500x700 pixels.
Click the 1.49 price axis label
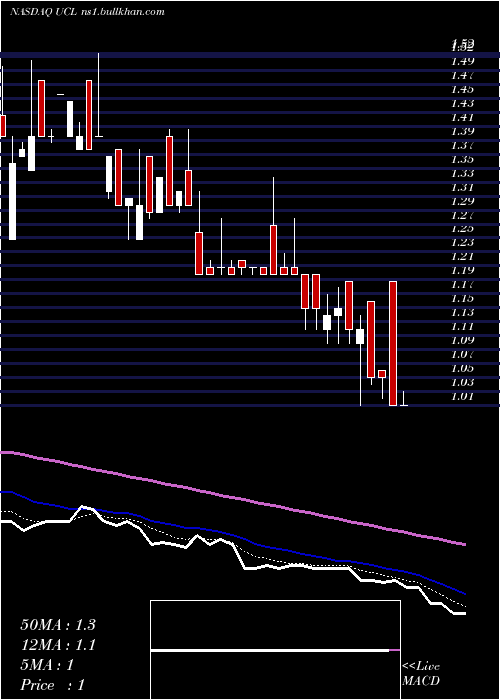tap(462, 61)
